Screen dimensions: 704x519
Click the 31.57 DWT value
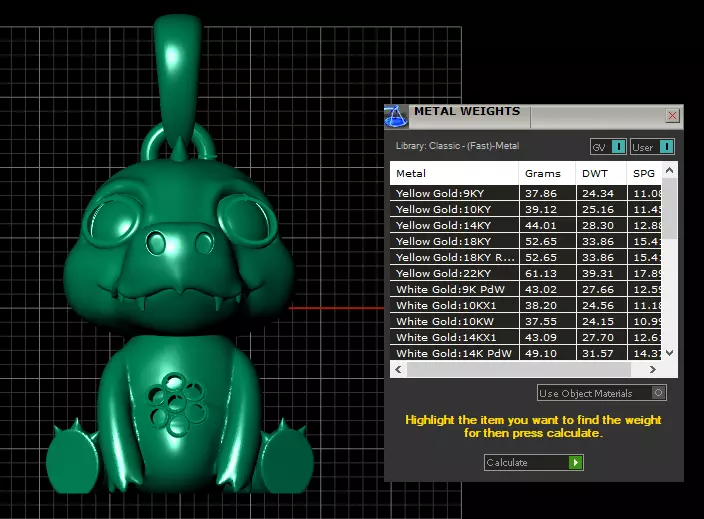point(598,353)
